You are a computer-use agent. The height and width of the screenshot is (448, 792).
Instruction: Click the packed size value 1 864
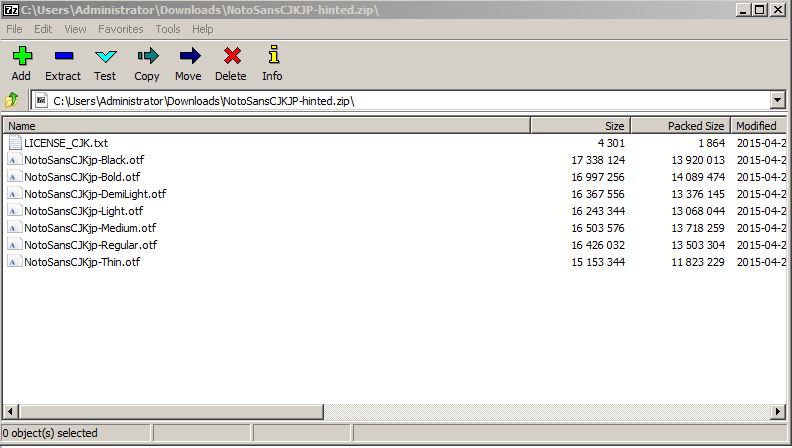click(x=712, y=143)
